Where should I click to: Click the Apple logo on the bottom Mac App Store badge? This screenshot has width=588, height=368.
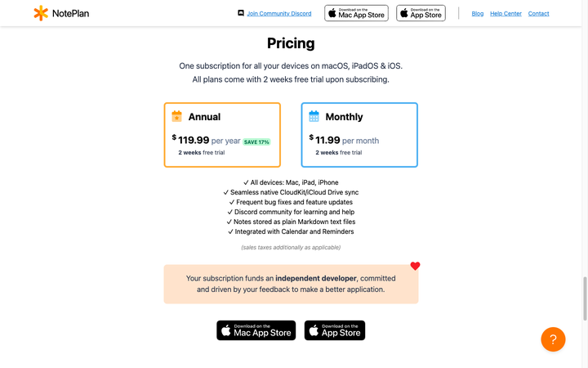pos(225,330)
